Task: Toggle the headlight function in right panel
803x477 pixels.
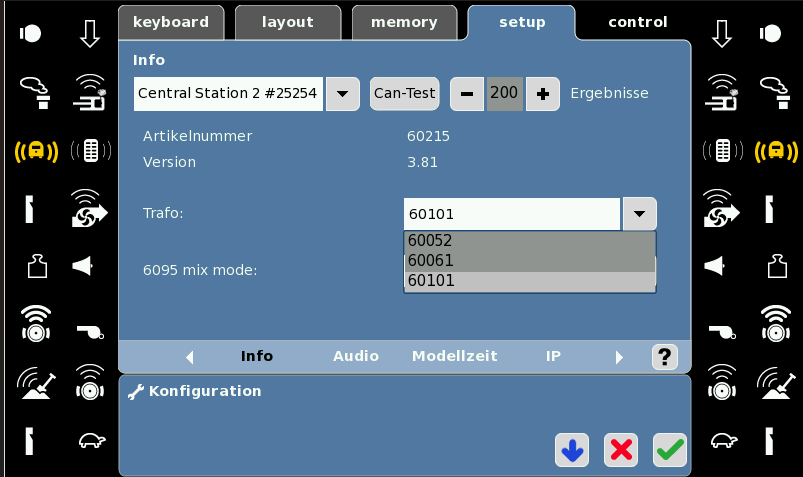Action: (x=770, y=34)
